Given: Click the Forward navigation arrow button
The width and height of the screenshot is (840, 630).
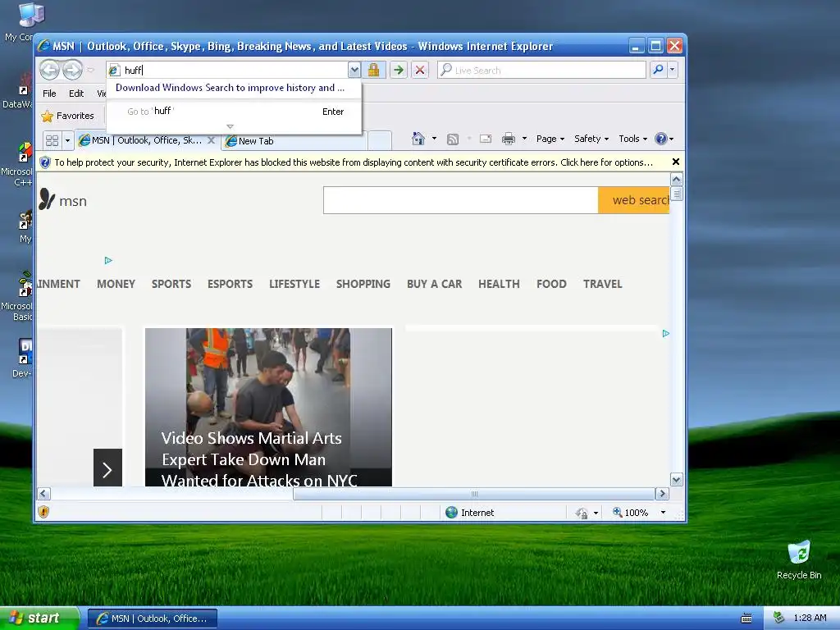Looking at the screenshot, I should 72,70.
